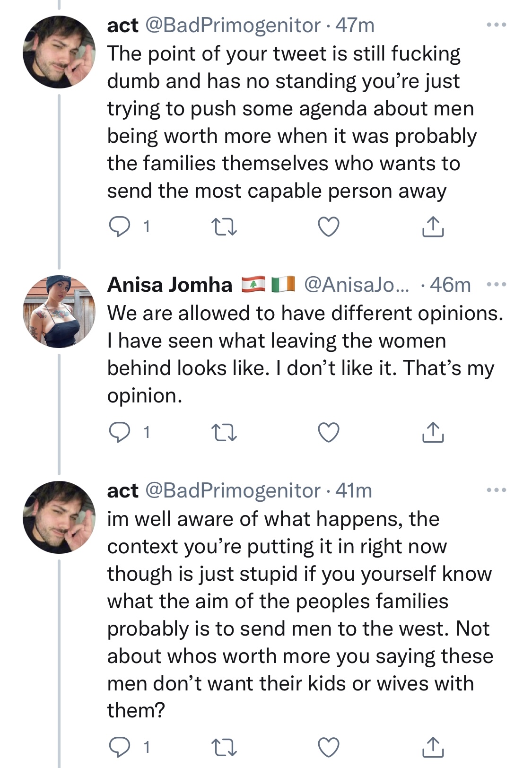Reply to act's first tweet

(x=120, y=227)
